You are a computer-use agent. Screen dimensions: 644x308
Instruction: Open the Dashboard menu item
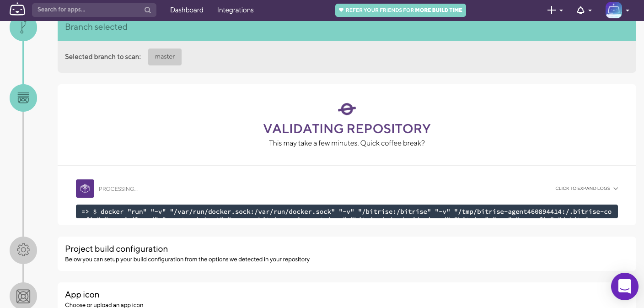[187, 10]
